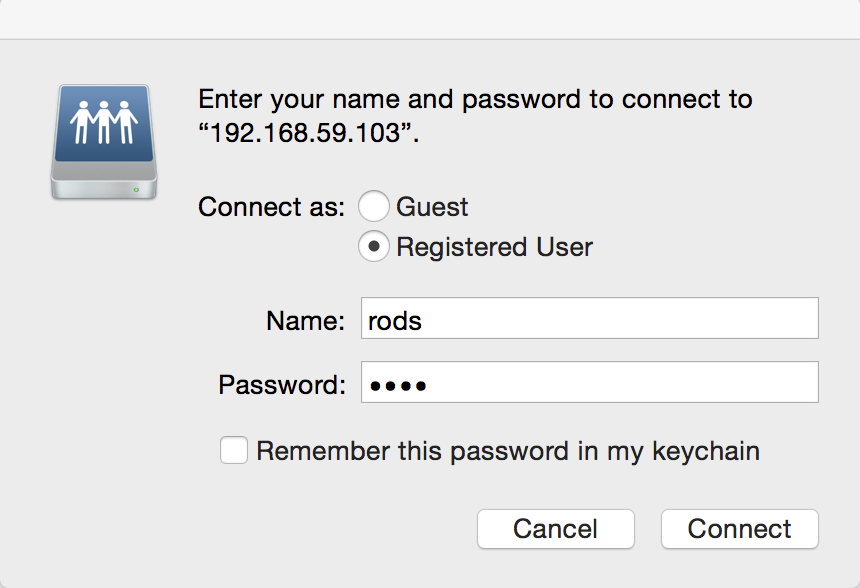Click the "Name:" field label

click(305, 320)
